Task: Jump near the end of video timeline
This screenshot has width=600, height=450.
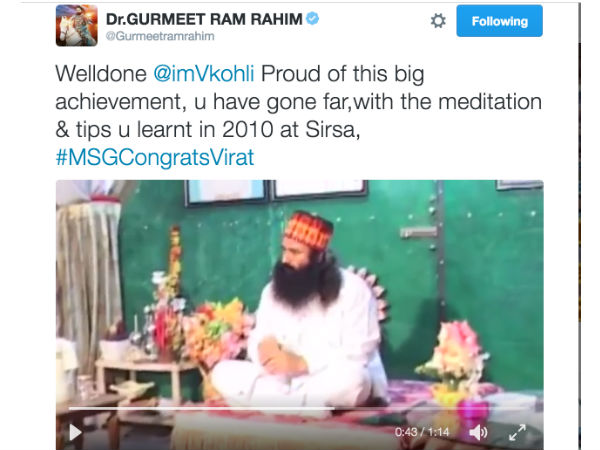Action: point(526,409)
